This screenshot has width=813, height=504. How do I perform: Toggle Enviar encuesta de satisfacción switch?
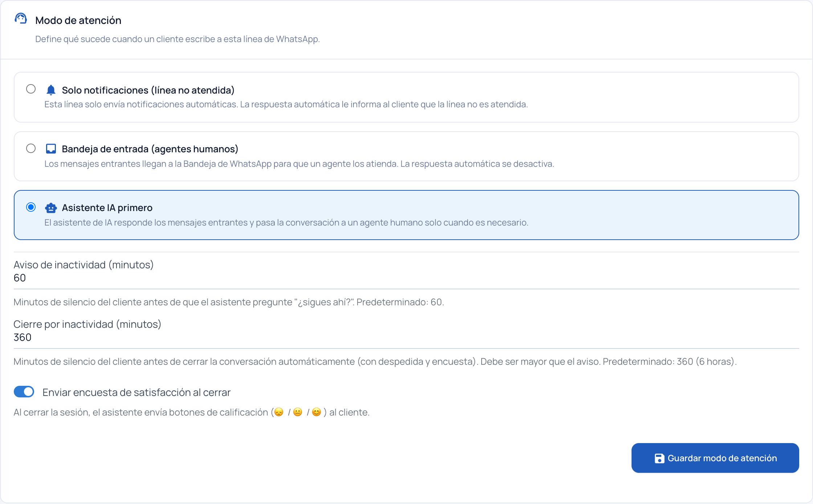pyautogui.click(x=24, y=392)
